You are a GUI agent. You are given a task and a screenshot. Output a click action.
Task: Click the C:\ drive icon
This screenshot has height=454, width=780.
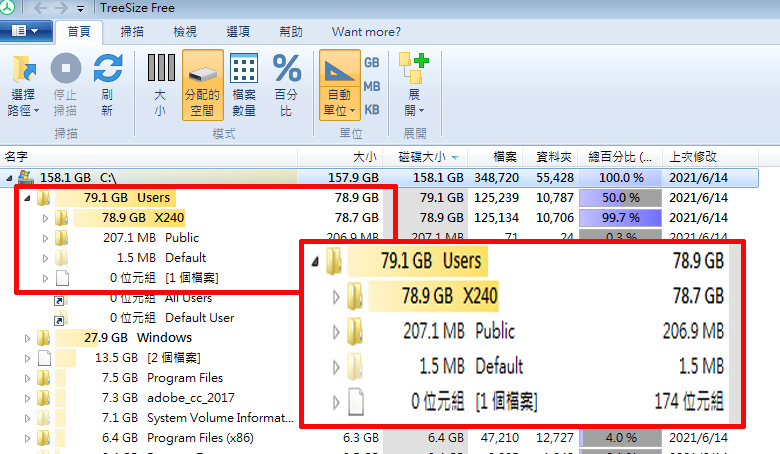[25, 177]
